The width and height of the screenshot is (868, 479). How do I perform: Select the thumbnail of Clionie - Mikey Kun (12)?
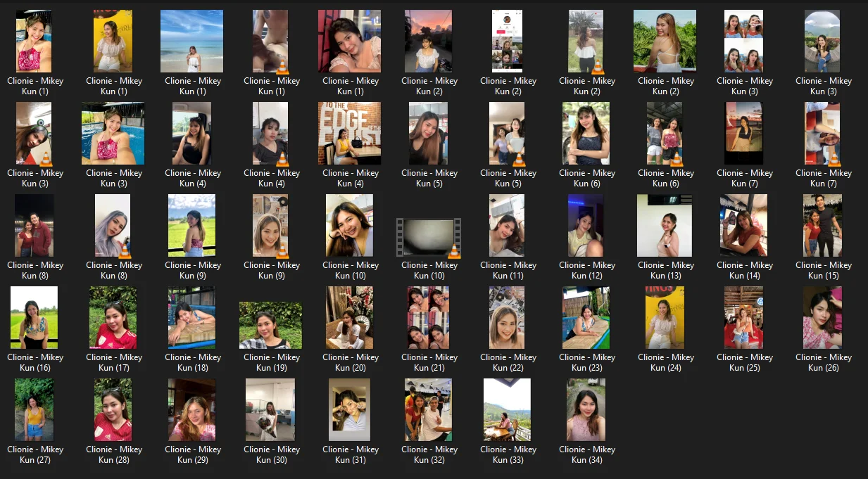[x=586, y=226]
